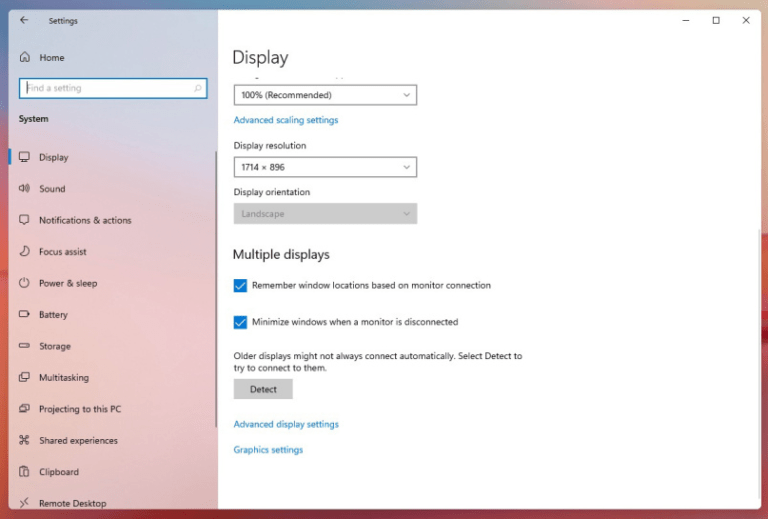Click the Storage drive icon
768x519 pixels.
[24, 346]
